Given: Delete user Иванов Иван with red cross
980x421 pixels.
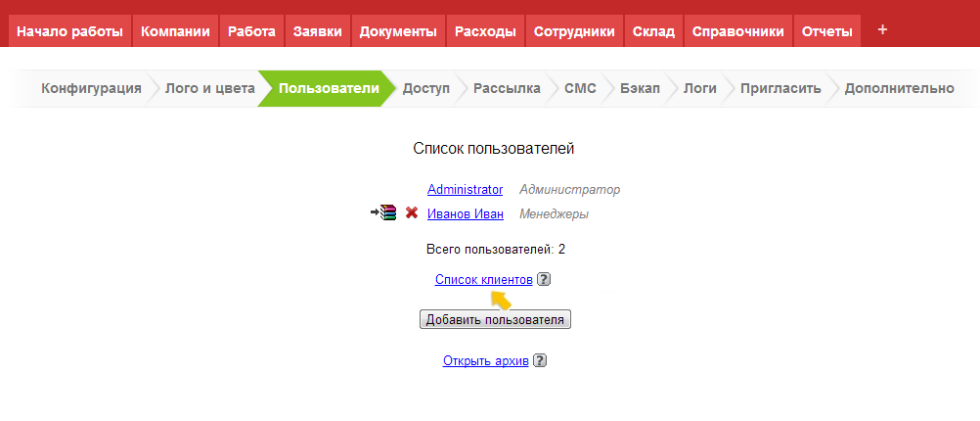Looking at the screenshot, I should point(412,213).
